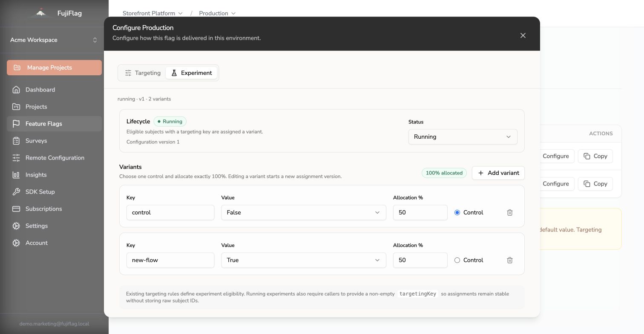Click the Remote Configuration sliders icon
Viewport: 644px width, 334px height.
tap(16, 158)
